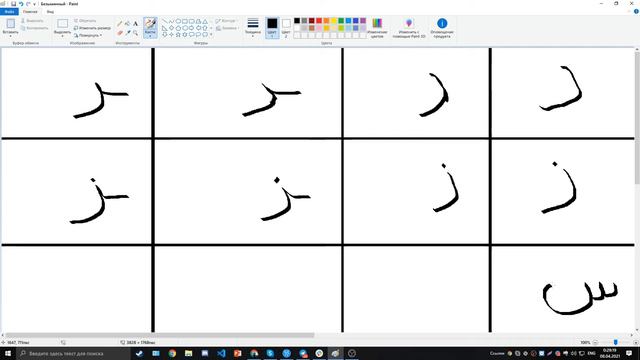Open the Select (Выделить) dropdown arrow
Image resolution: width=640 pixels, height=360 pixels.
tap(62, 36)
